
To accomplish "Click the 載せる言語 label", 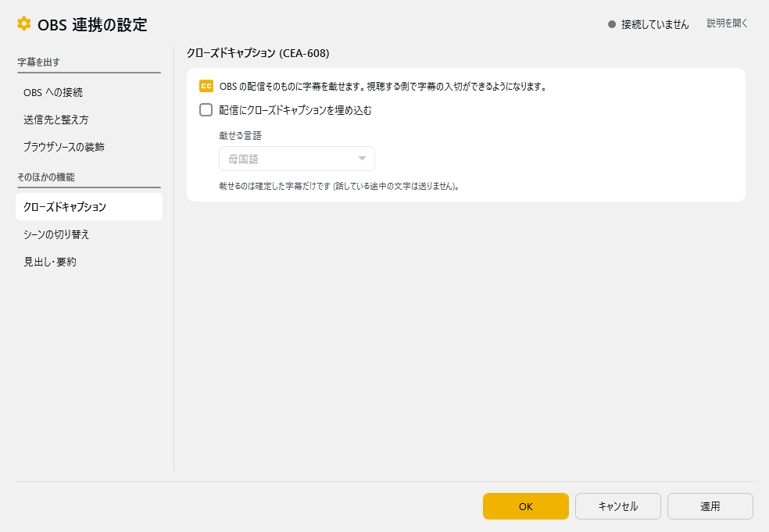I will pos(241,136).
